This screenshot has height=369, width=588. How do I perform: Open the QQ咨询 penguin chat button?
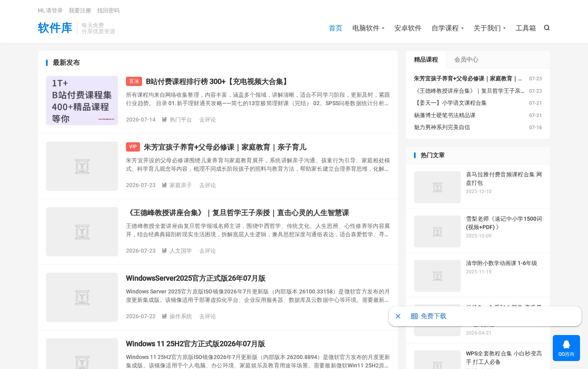pos(566,348)
